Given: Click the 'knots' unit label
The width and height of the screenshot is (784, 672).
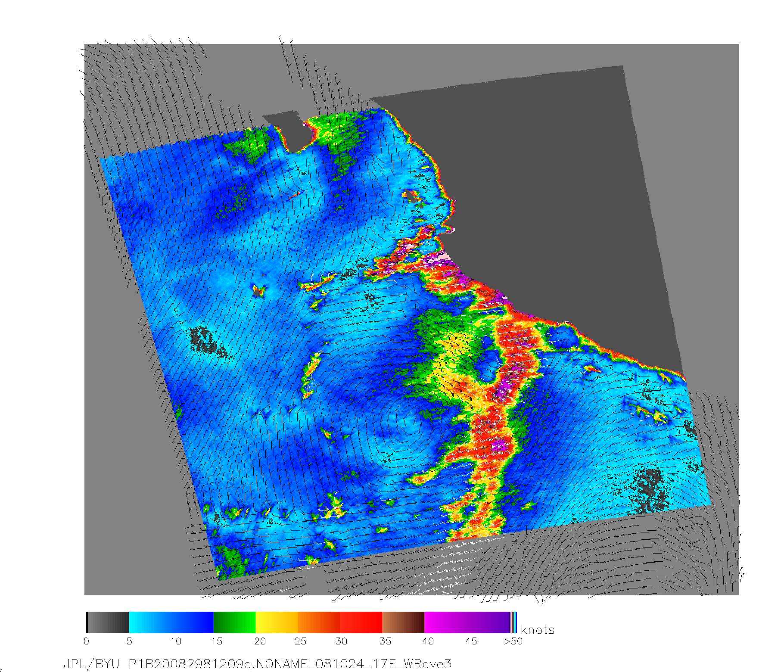Looking at the screenshot, I should [538, 630].
